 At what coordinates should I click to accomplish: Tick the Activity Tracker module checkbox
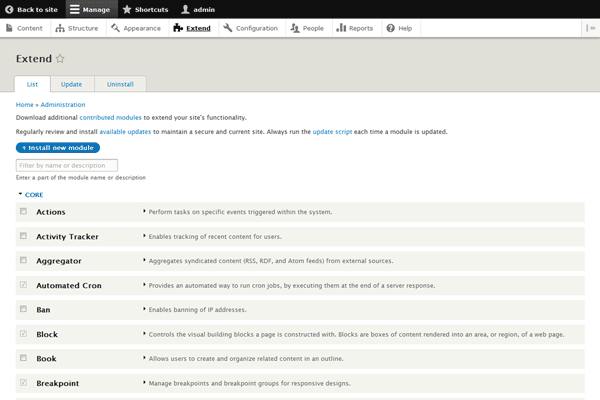pos(23,236)
